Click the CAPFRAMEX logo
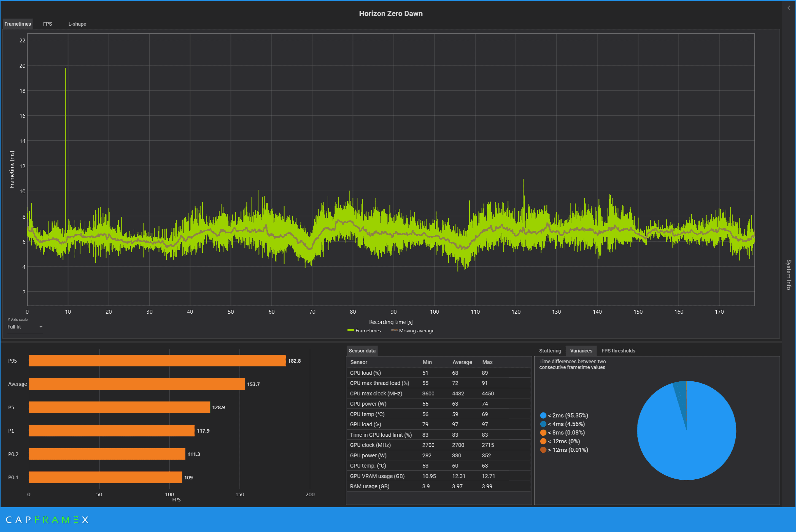Image resolution: width=796 pixels, height=532 pixels. point(47,520)
